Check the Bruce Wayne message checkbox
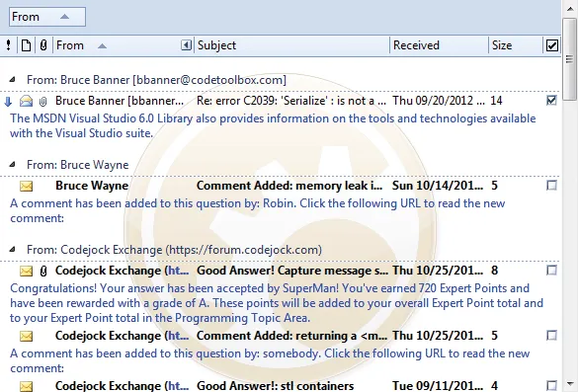The width and height of the screenshot is (578, 392). [551, 186]
